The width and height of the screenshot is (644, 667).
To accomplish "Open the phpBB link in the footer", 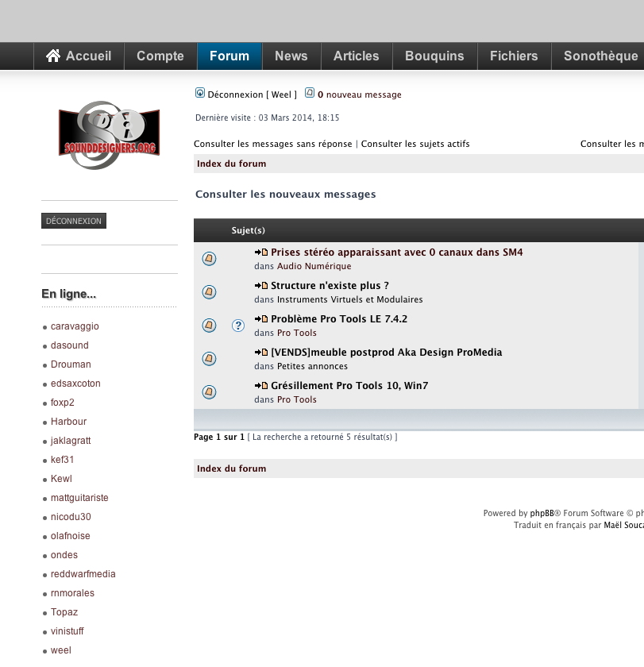I will (x=542, y=513).
